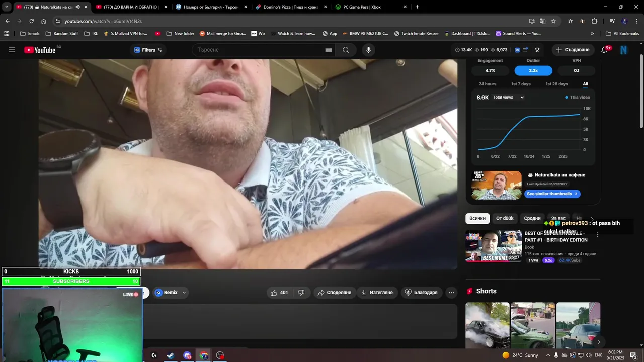Click the taskbar volume speaker icon
Screen dimensions: 644x362
tap(589, 355)
